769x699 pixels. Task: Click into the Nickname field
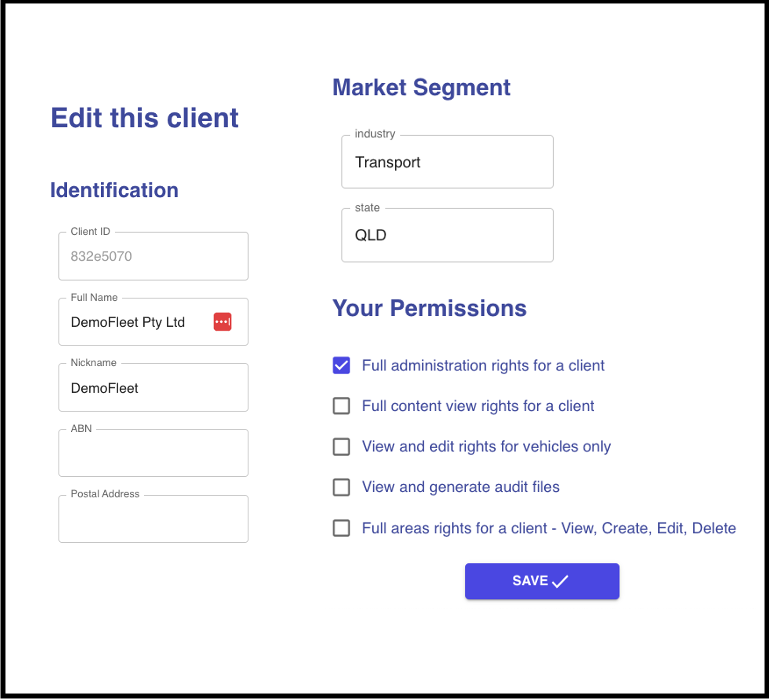tap(153, 388)
